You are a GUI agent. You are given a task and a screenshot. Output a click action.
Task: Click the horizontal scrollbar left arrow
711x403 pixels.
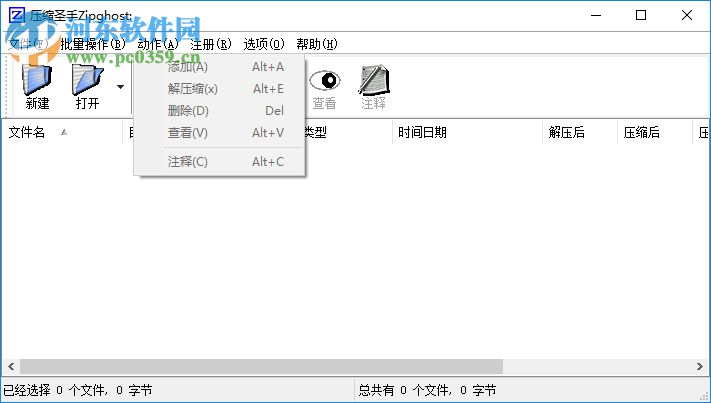click(11, 366)
